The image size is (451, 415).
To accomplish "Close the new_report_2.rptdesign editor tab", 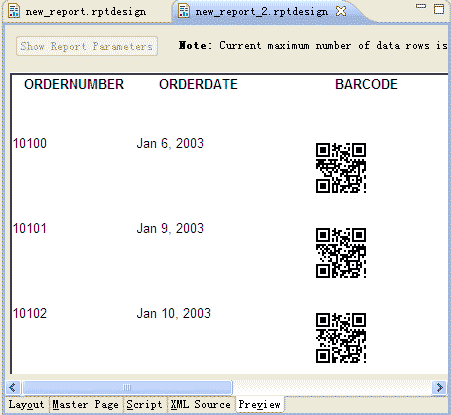I will coord(341,11).
